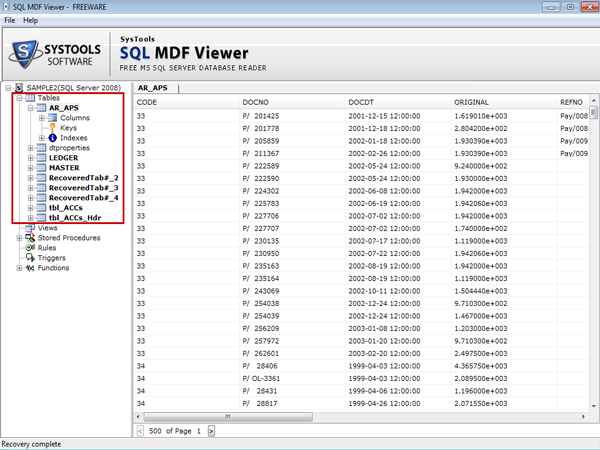Image resolution: width=600 pixels, height=450 pixels.
Task: Click the SysTools Software logo
Action: (55, 55)
